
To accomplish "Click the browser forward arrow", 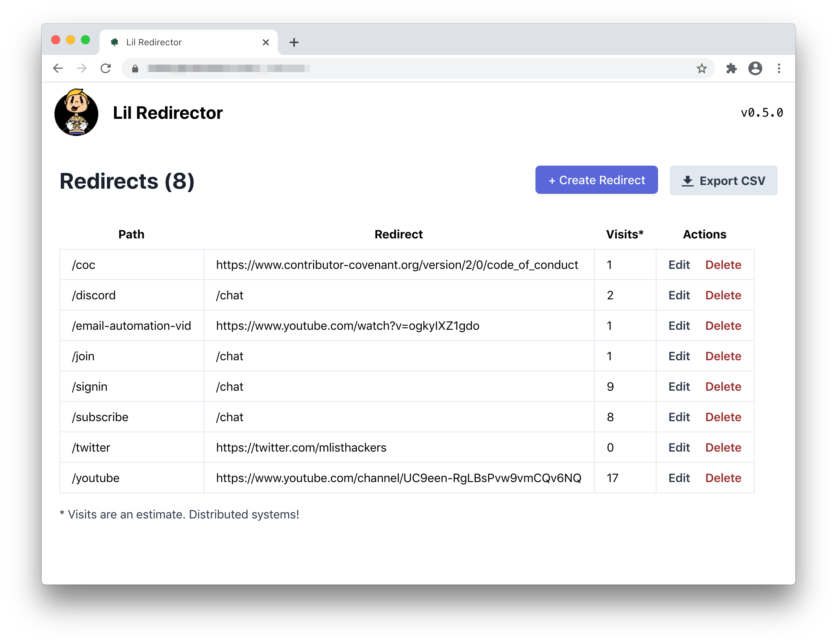I will click(82, 68).
